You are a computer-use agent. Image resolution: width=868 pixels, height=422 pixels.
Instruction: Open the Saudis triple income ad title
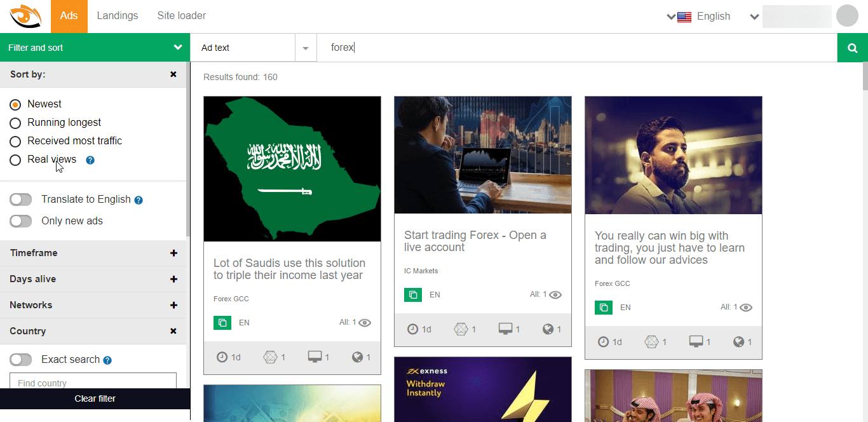click(290, 269)
